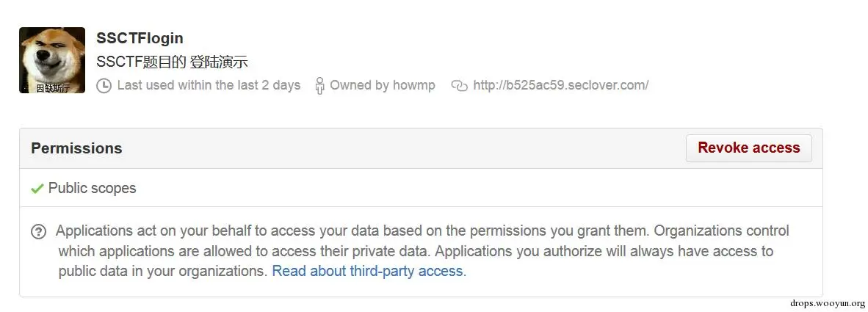Open Read about third-party access link
Screen dimensions: 868x312
(x=369, y=271)
